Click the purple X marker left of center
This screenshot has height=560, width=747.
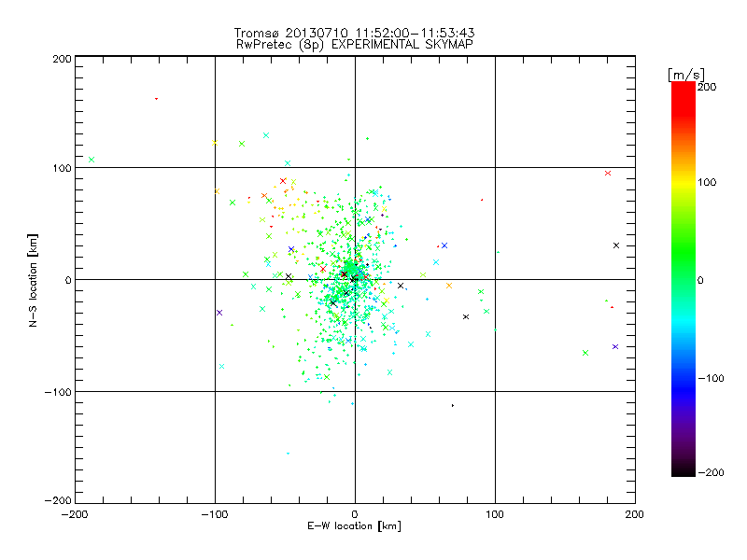tap(219, 313)
